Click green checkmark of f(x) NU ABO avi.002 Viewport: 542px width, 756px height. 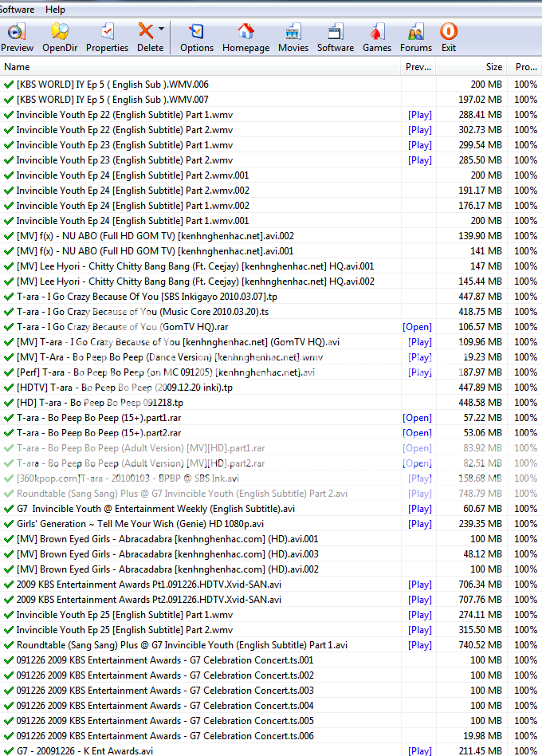tap(9, 236)
